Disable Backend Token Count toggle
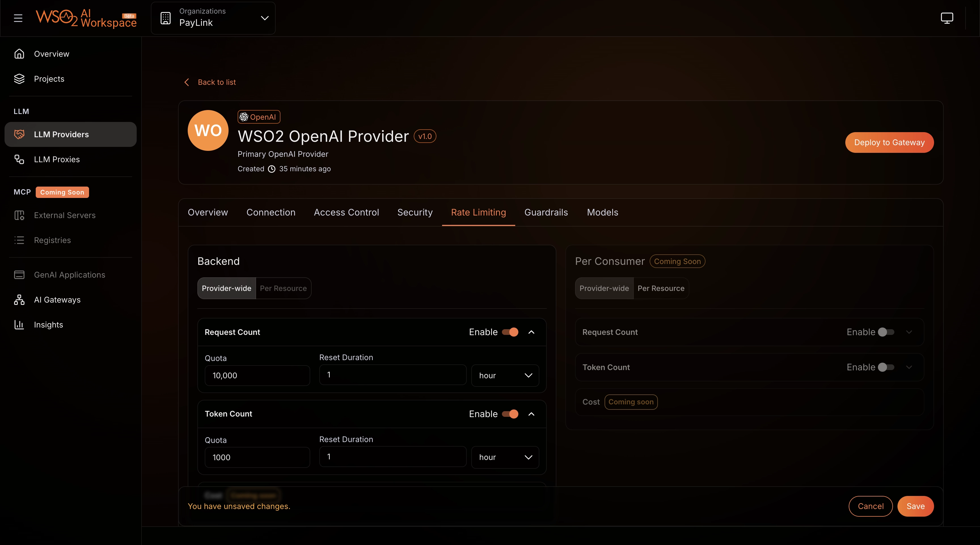 (x=510, y=414)
